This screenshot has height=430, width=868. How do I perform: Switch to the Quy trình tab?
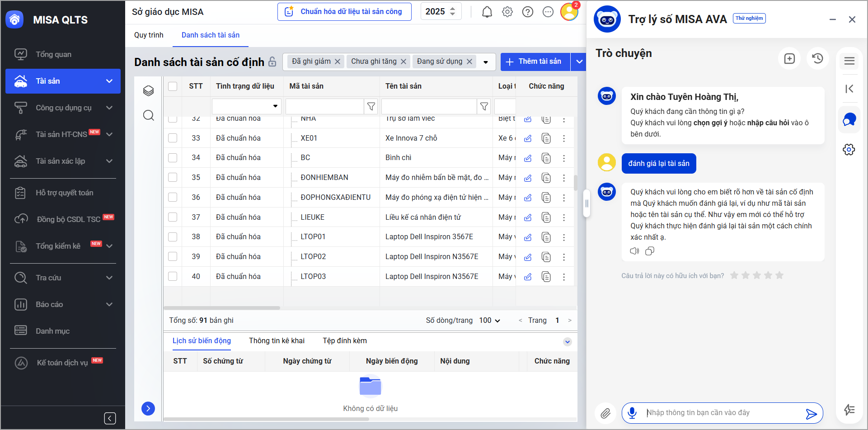pyautogui.click(x=149, y=35)
